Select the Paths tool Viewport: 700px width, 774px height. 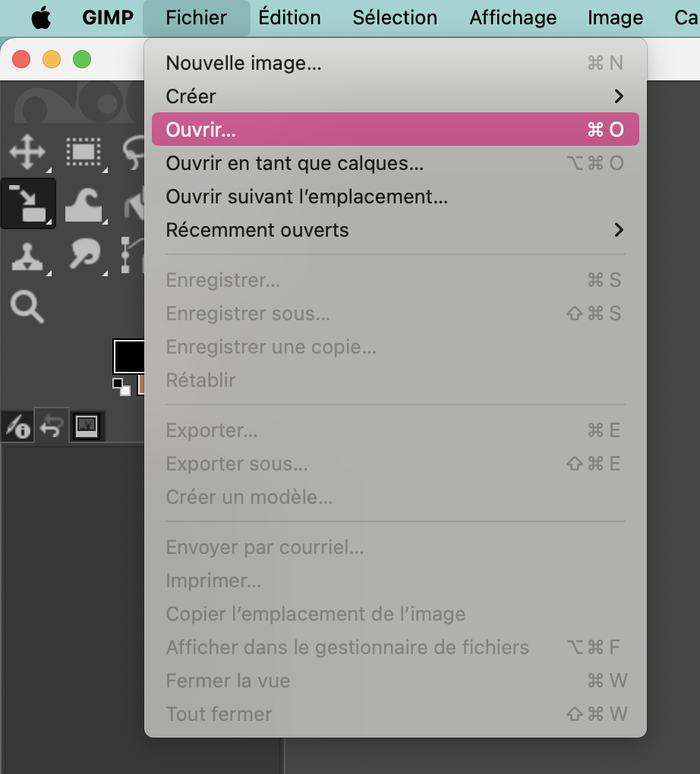pos(132,255)
